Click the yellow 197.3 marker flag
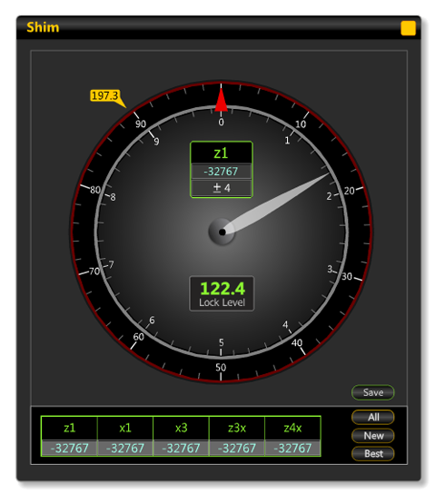Viewport: 445px width, 504px height. (x=104, y=95)
